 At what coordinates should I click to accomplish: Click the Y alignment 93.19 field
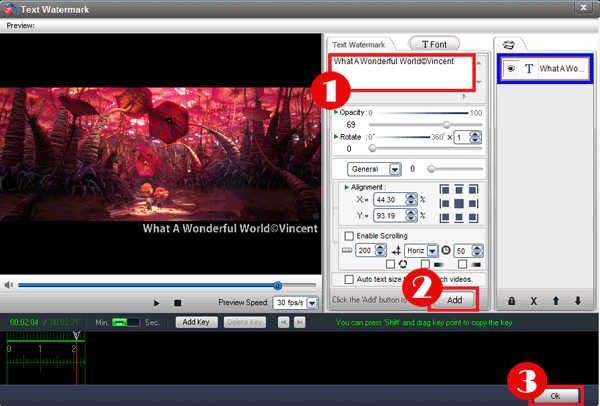[390, 215]
